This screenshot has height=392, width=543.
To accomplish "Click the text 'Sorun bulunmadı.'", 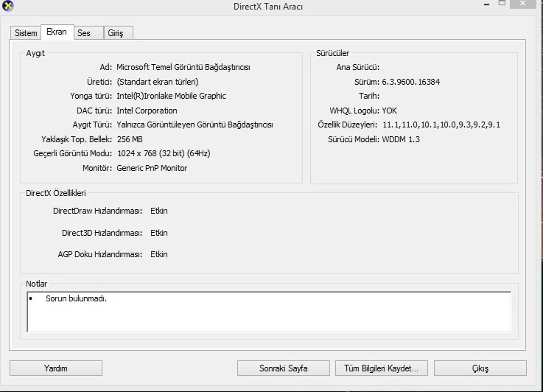I will (x=76, y=298).
